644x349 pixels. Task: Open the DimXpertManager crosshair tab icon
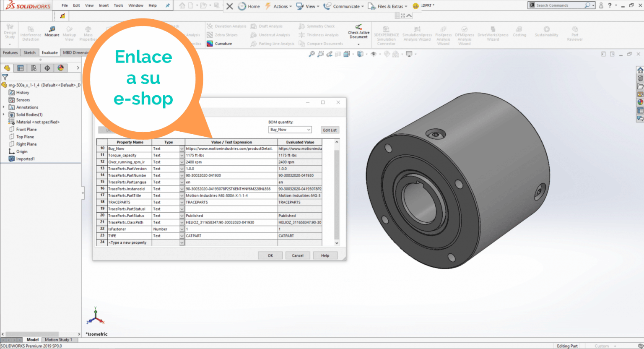[x=47, y=68]
